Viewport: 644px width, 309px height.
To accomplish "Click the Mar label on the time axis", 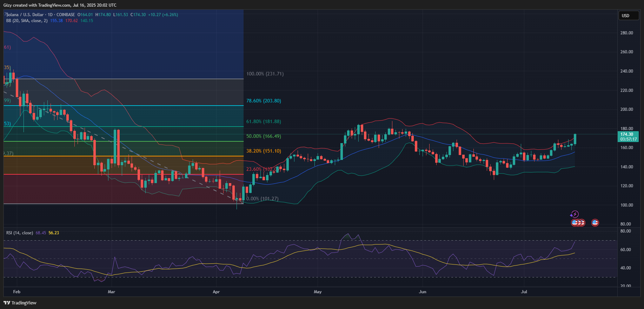I will pyautogui.click(x=111, y=292).
